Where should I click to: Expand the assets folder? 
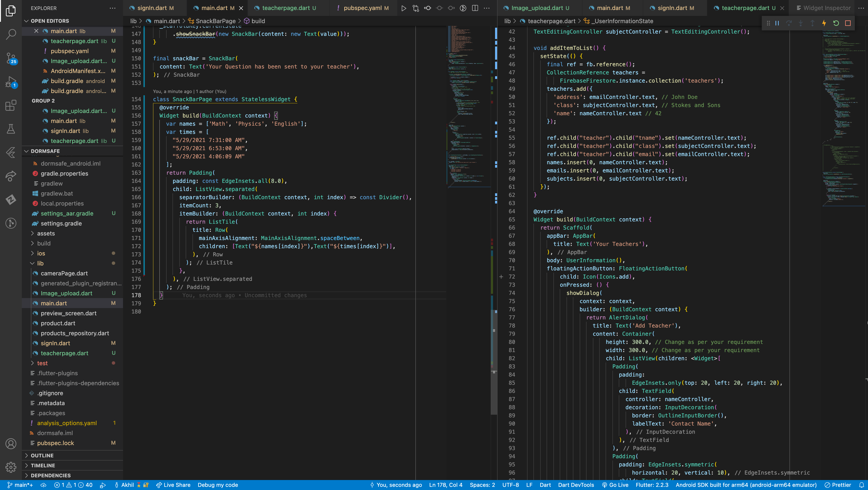[x=46, y=233]
